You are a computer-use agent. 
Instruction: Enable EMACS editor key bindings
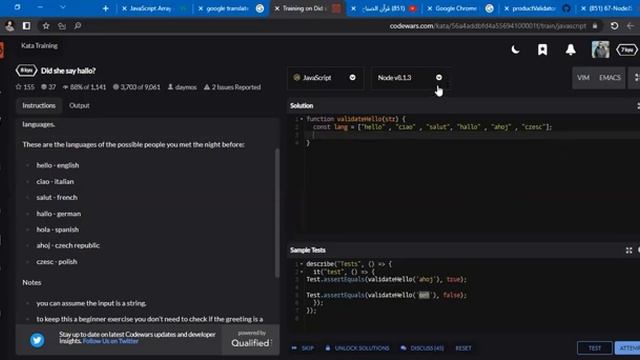tap(610, 78)
